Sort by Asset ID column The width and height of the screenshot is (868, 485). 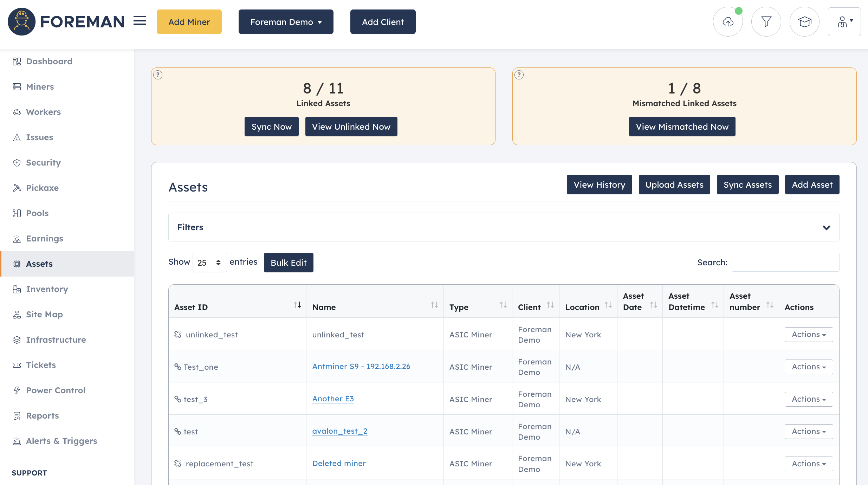(298, 305)
